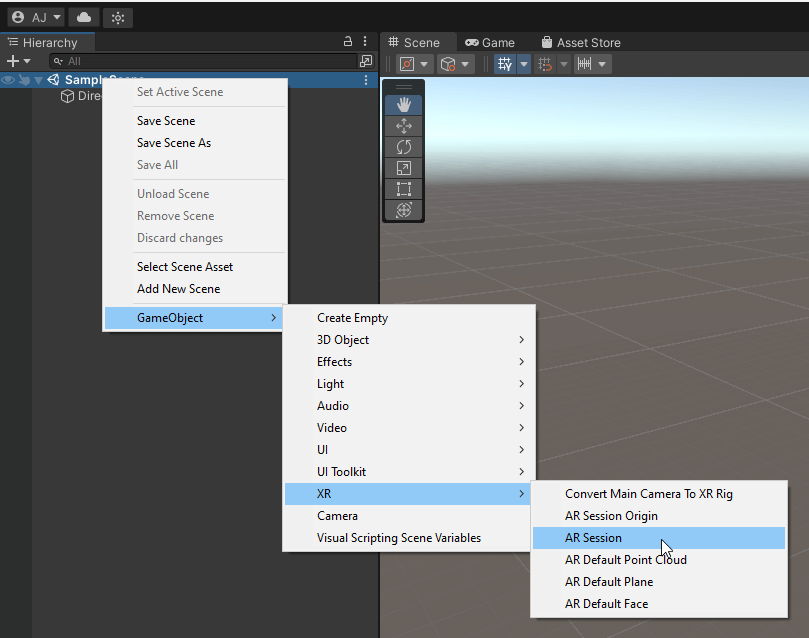The width and height of the screenshot is (809, 638).
Task: Choose Camera from GameObject submenu
Action: tap(409, 516)
